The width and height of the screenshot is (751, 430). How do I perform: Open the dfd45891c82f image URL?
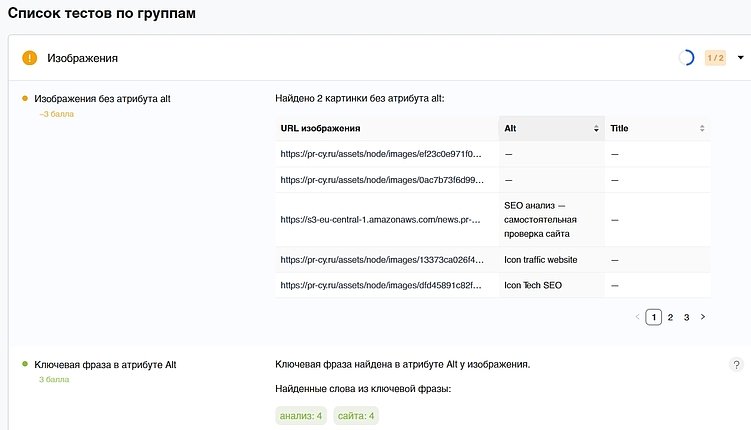tap(381, 285)
